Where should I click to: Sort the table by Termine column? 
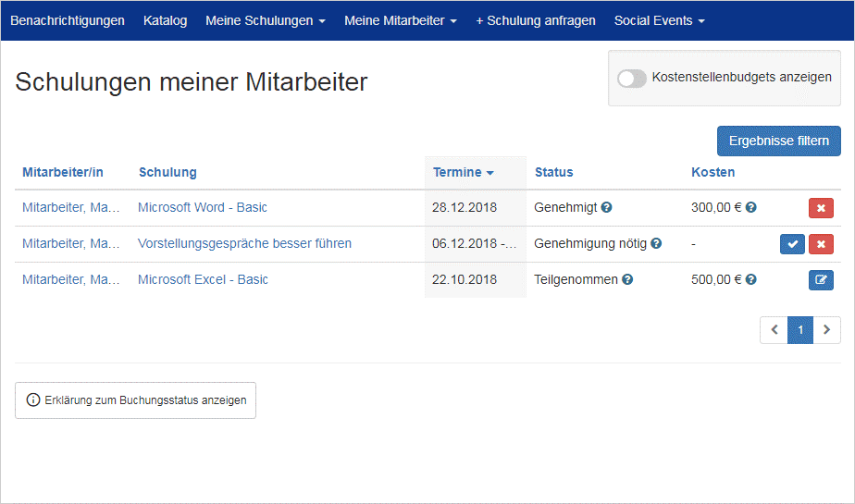pyautogui.click(x=463, y=172)
